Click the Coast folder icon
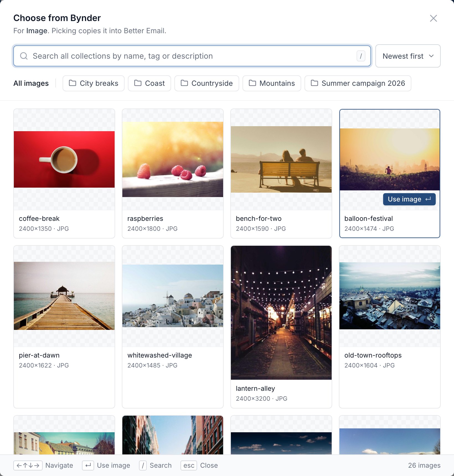Viewport: 454px width, 476px height. tap(138, 83)
